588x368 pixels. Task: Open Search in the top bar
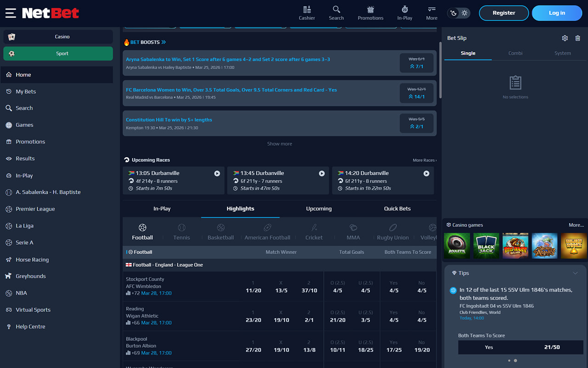click(336, 13)
